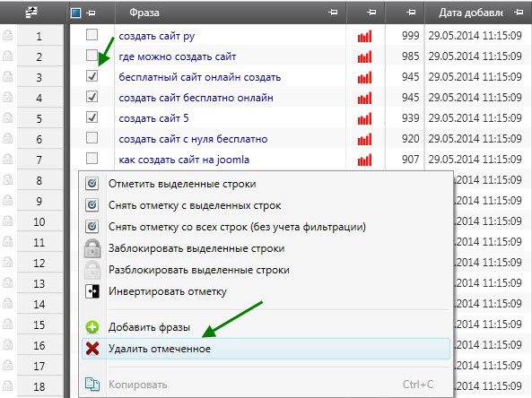The width and height of the screenshot is (532, 398).
Task: Click the padlock icon for Block selected rows
Action: coord(92,248)
